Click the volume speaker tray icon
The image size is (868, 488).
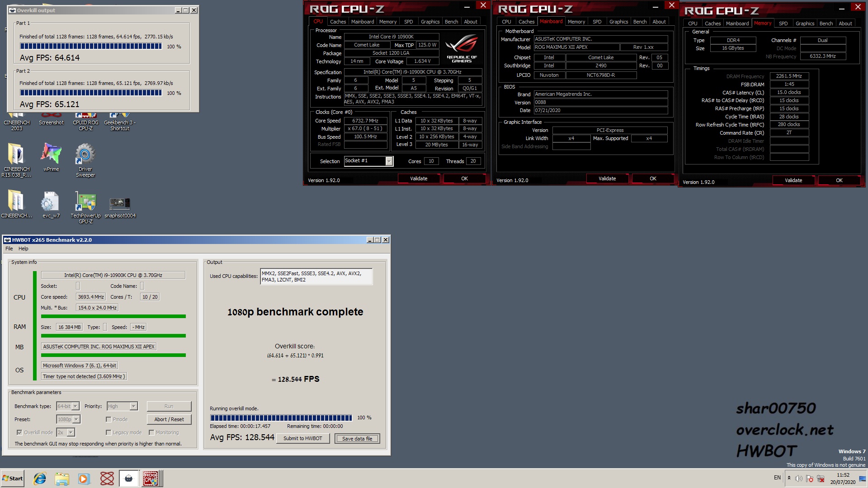pos(799,479)
